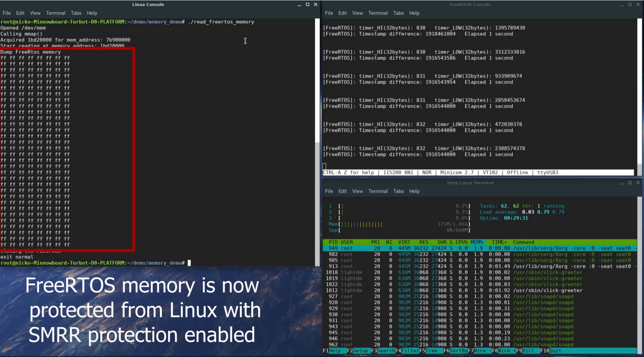The width and height of the screenshot is (644, 357).
Task: Open View menu in Linux Console window
Action: coord(35,13)
